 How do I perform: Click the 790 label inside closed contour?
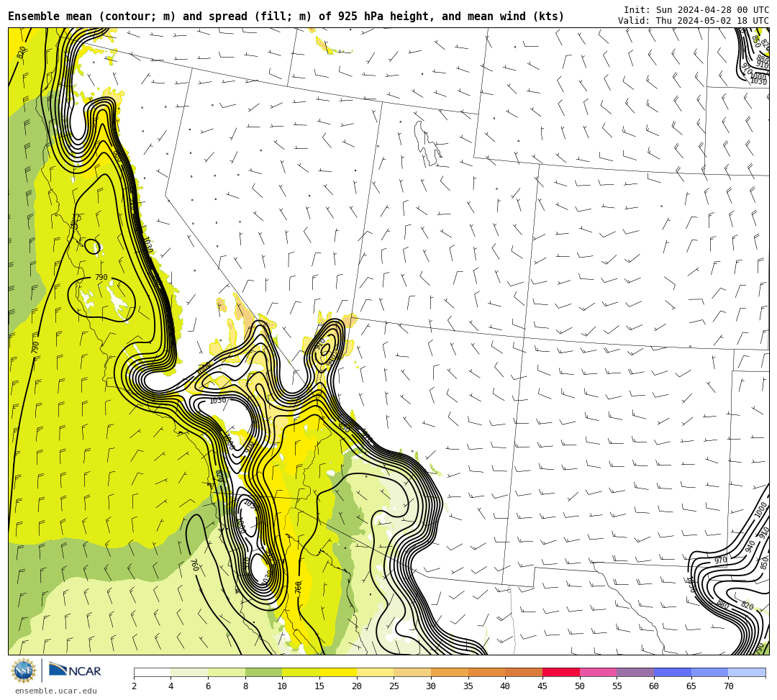coord(101,278)
